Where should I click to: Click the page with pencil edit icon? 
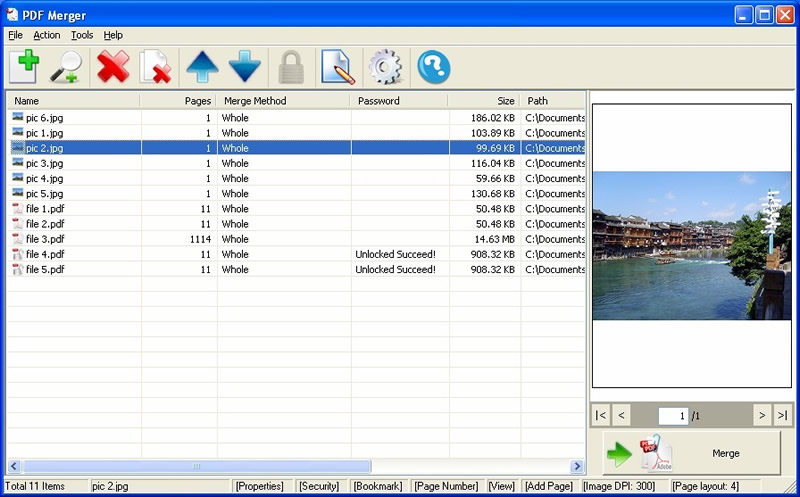pos(338,67)
